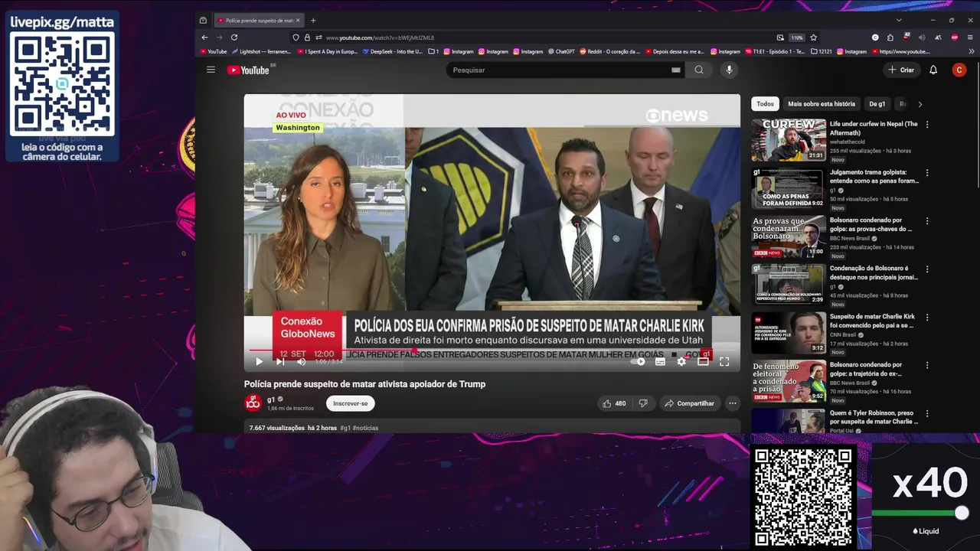Open options for 'Life under curfew in Nepal'
Viewport: 980px width, 551px height.
[927, 124]
